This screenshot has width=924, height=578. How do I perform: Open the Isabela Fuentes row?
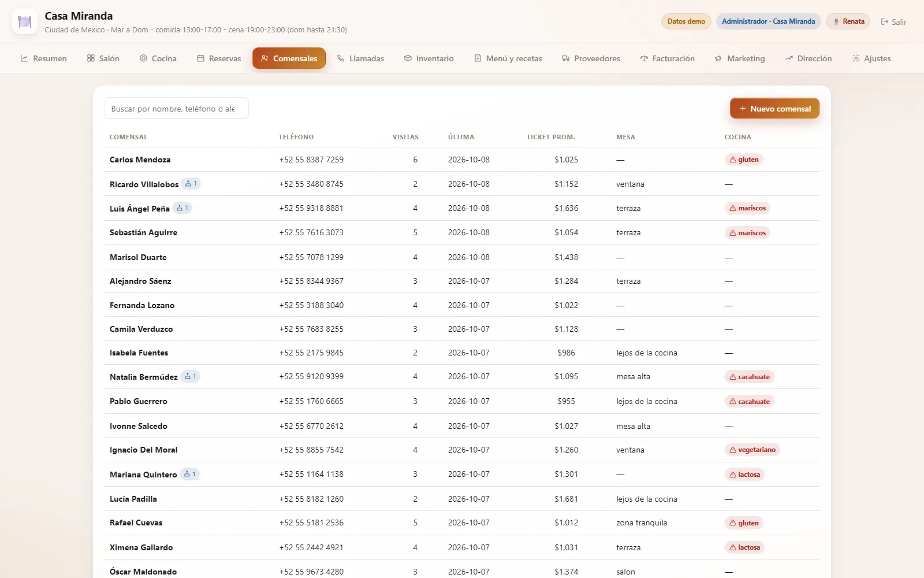pos(462,353)
